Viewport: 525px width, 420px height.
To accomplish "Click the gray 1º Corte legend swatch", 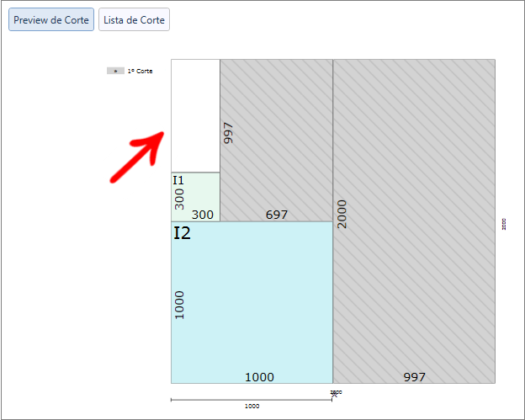I will coord(115,71).
